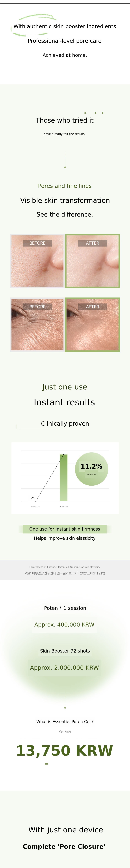Click the 'Approx. 400,000 KRW' price label
The image size is (130, 868).
64,624
